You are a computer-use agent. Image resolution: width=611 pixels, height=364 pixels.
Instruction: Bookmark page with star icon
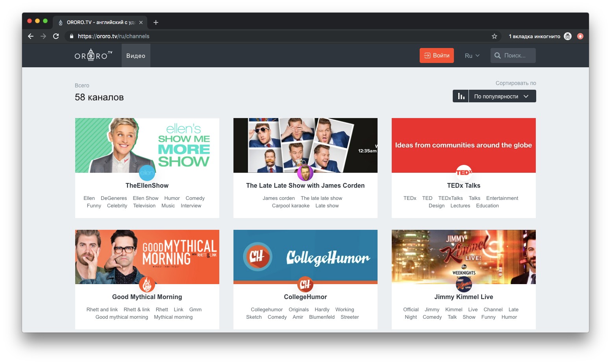(x=494, y=36)
